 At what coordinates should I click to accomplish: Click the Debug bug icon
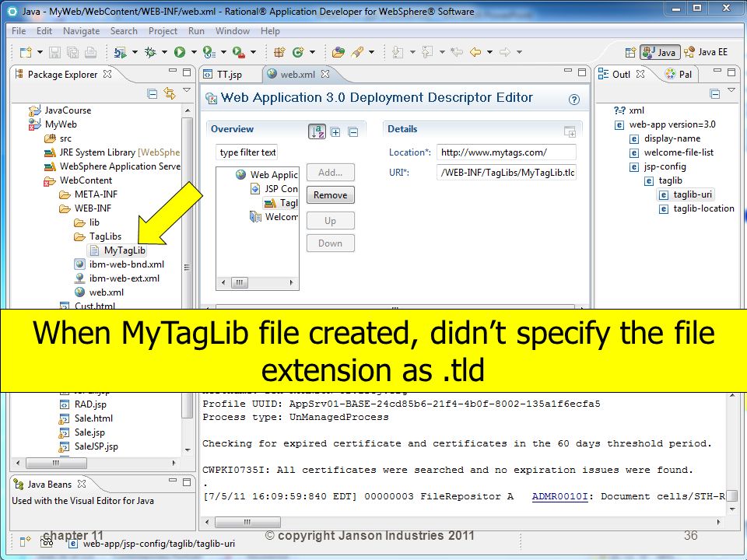[150, 52]
